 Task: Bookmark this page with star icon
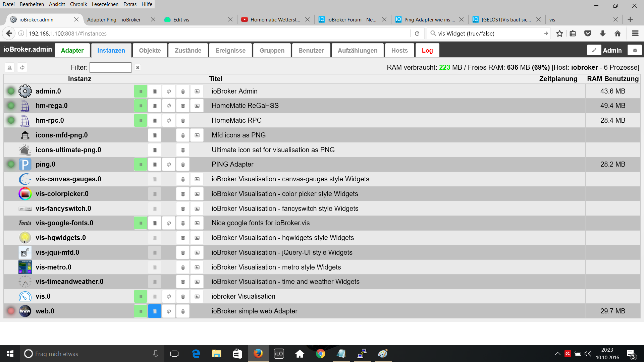tap(559, 33)
